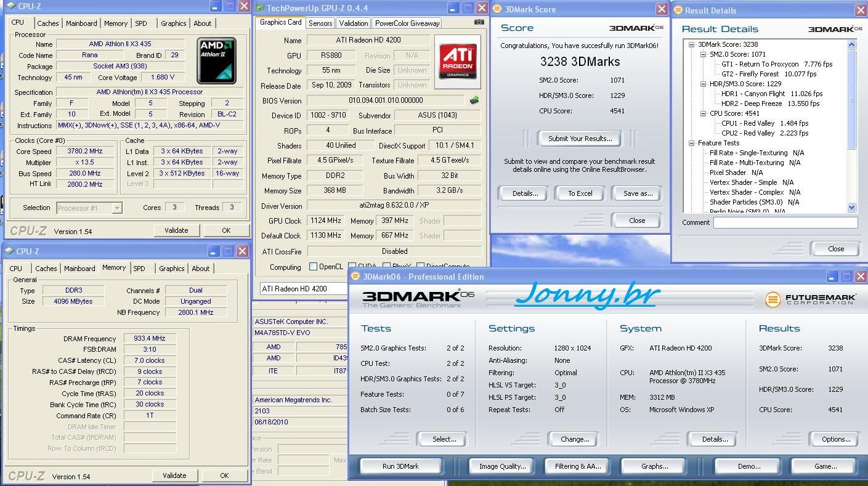The width and height of the screenshot is (868, 486).
Task: Open Details... in the 3DMark Score window
Action: coord(525,193)
